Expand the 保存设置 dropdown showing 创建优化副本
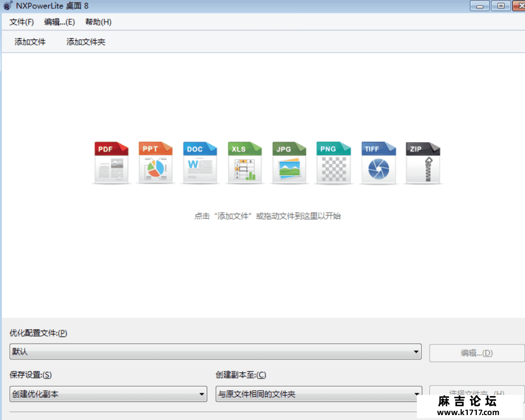This screenshot has width=525, height=420. pos(108,394)
